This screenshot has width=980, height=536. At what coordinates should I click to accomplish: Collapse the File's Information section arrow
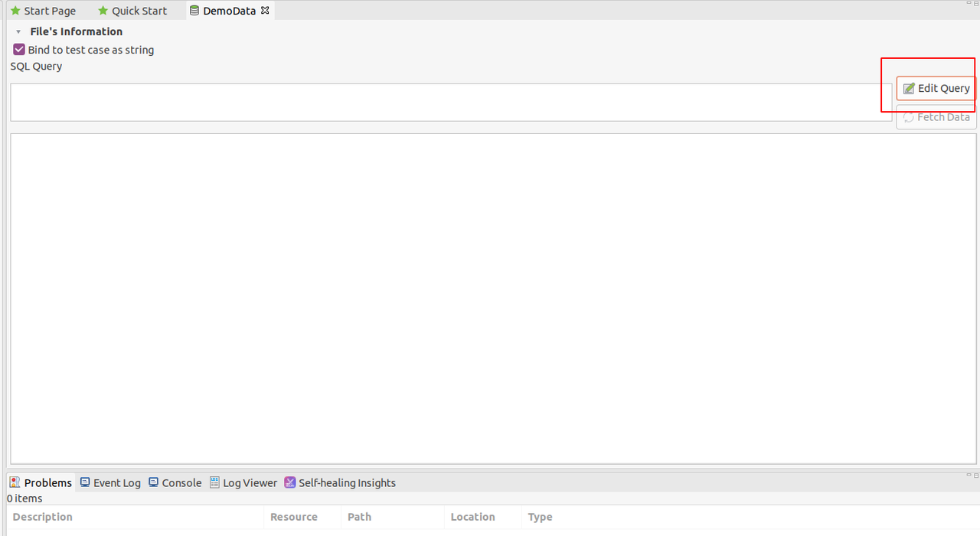click(18, 32)
